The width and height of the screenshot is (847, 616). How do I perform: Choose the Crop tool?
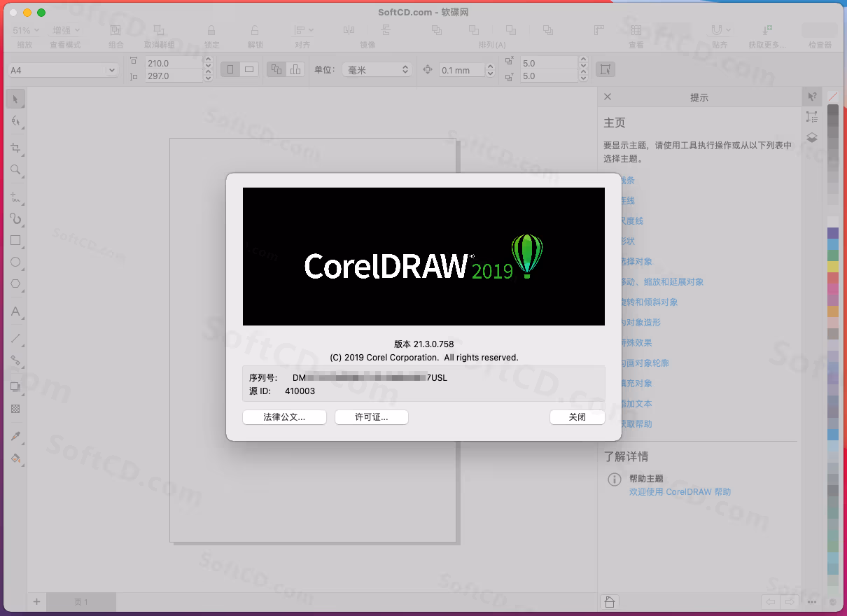15,148
